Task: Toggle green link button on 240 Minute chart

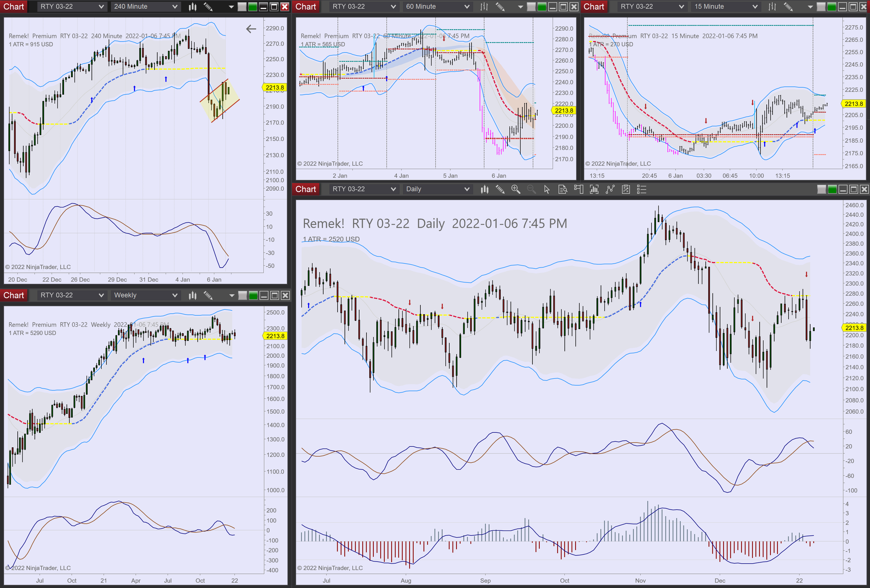Action: click(253, 6)
